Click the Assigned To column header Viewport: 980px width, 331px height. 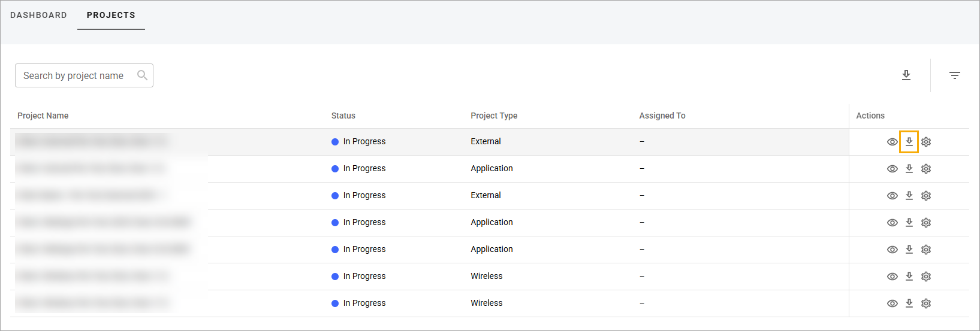(662, 116)
